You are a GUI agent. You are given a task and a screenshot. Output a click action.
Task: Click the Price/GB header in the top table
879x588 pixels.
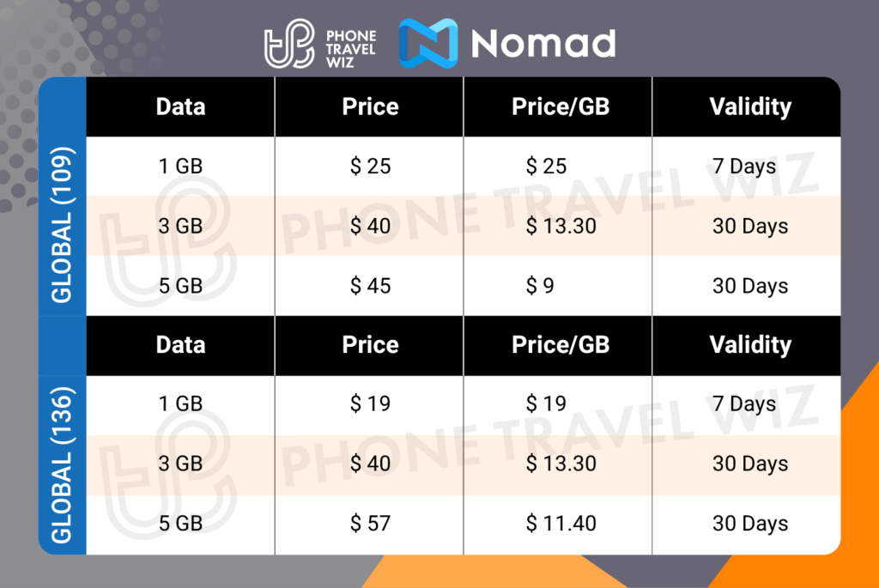click(x=560, y=107)
